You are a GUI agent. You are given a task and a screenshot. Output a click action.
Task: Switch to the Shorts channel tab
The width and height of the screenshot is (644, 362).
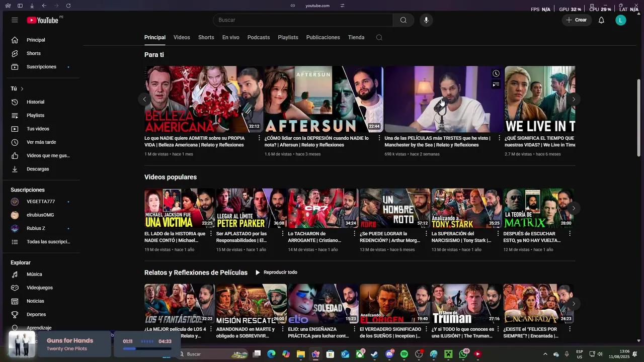206,37
